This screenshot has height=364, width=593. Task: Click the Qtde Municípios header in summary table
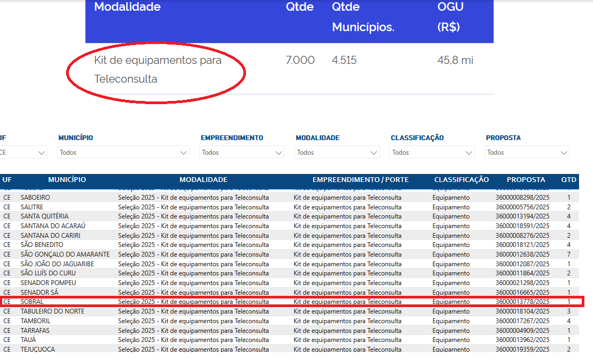[x=363, y=17]
